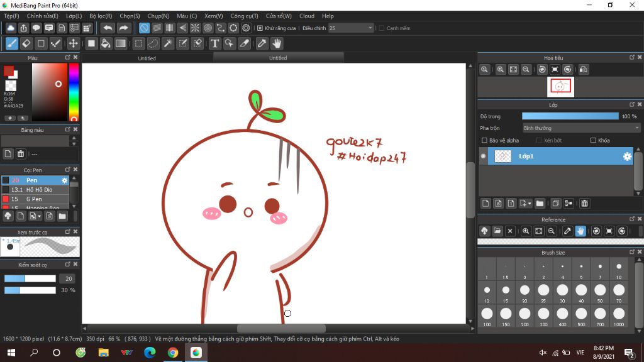Select the Eraser tool
The width and height of the screenshot is (644, 362).
point(26,43)
